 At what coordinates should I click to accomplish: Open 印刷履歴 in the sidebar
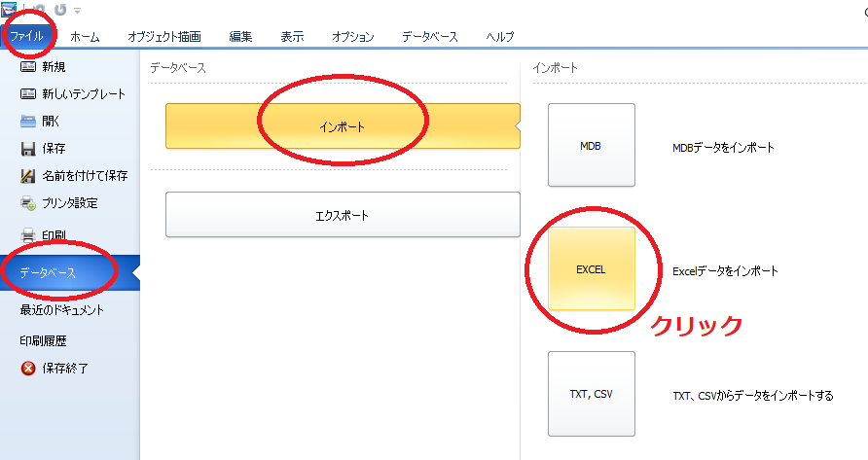click(43, 341)
